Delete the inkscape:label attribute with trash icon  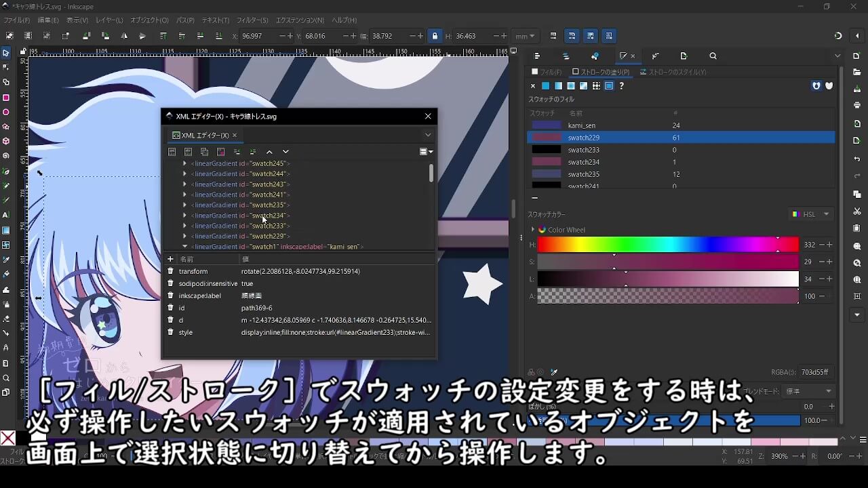[171, 296]
